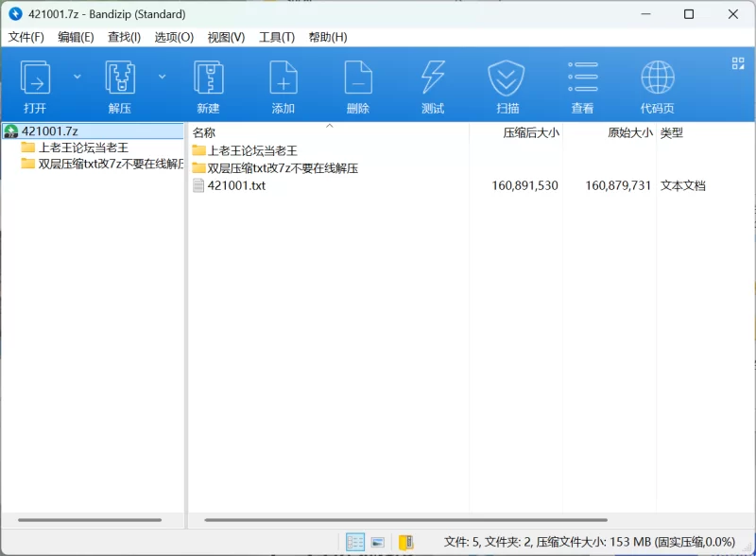Switch to details list view in status bar
The image size is (756, 556).
355,542
